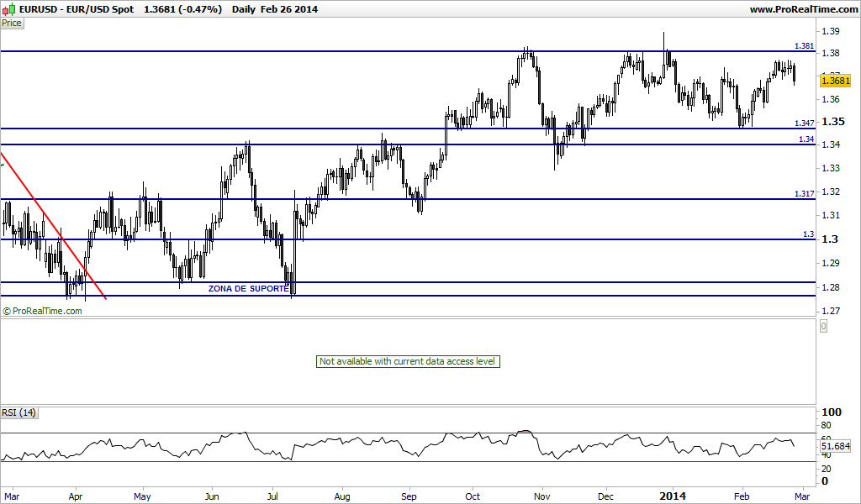Screen dimensions: 861x504
Task: Click the 1.317 horizontal line label
Action: point(805,193)
